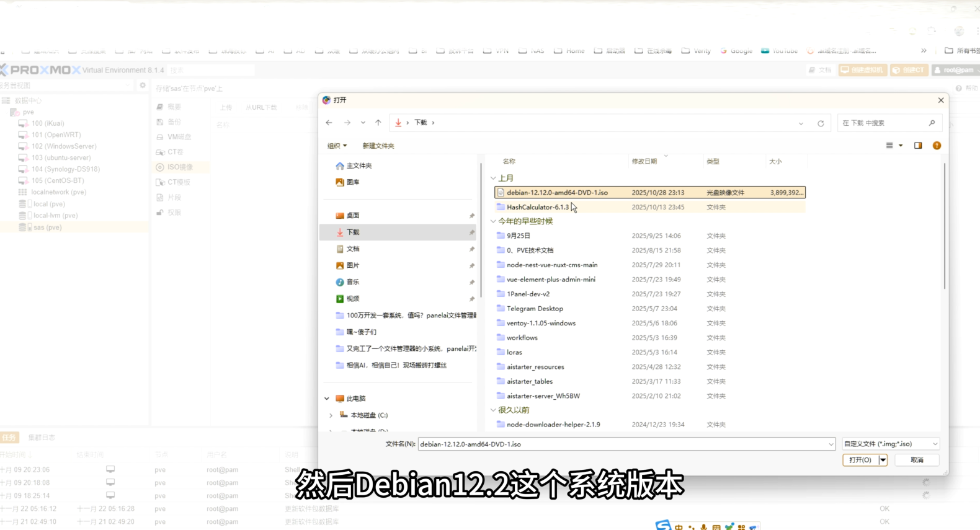Click 新建文件夹 new folder button

pyautogui.click(x=378, y=146)
